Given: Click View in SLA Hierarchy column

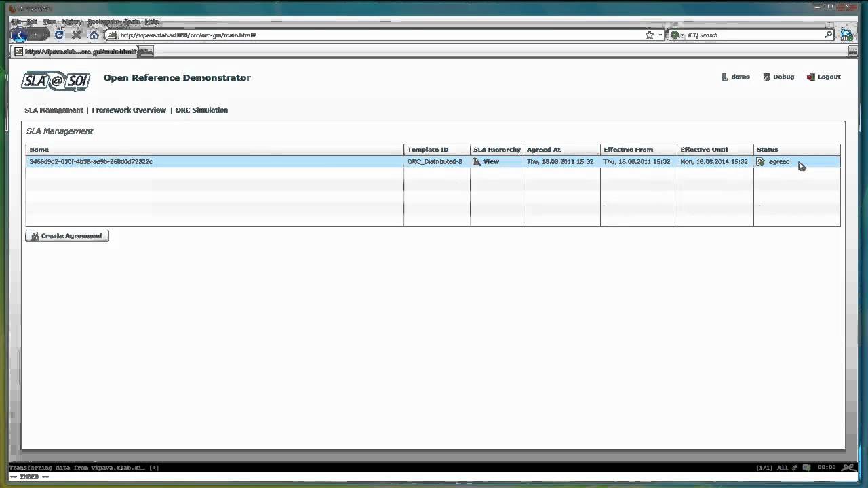Looking at the screenshot, I should [x=491, y=161].
